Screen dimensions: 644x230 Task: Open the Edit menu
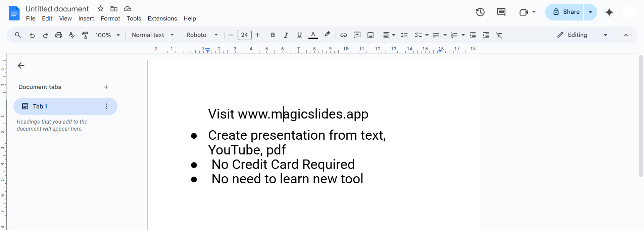point(47,18)
